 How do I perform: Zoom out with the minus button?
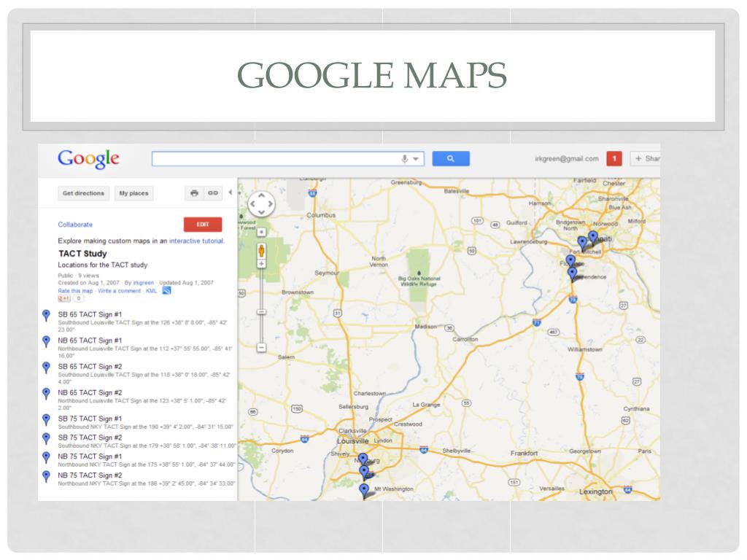[x=262, y=348]
